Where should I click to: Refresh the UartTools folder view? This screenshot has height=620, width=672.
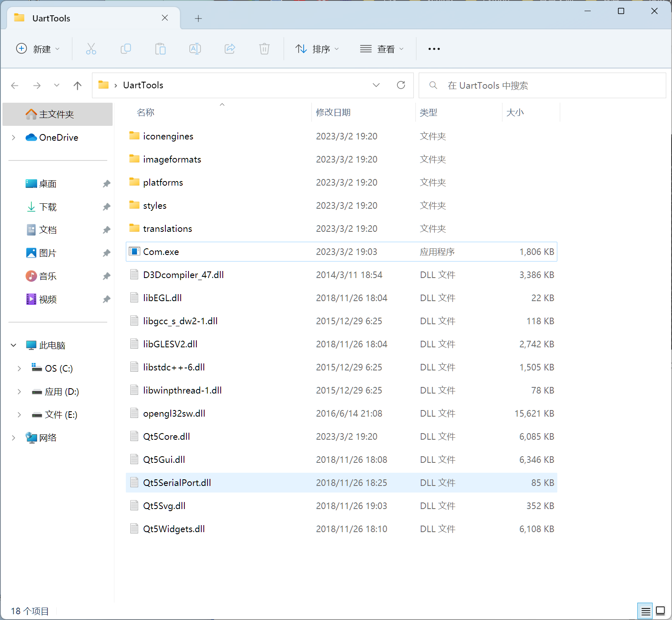point(401,85)
